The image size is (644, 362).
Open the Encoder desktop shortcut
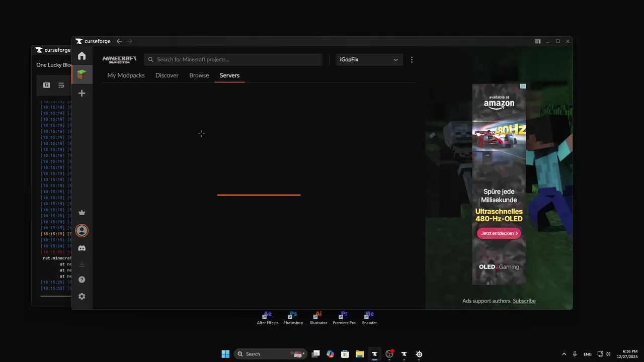pyautogui.click(x=369, y=318)
